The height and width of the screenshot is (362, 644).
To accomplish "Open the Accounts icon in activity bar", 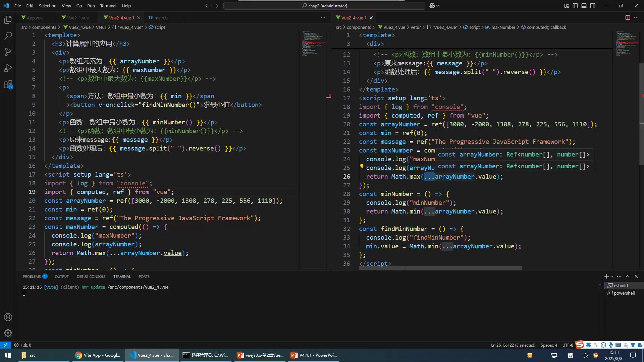I will point(8,317).
